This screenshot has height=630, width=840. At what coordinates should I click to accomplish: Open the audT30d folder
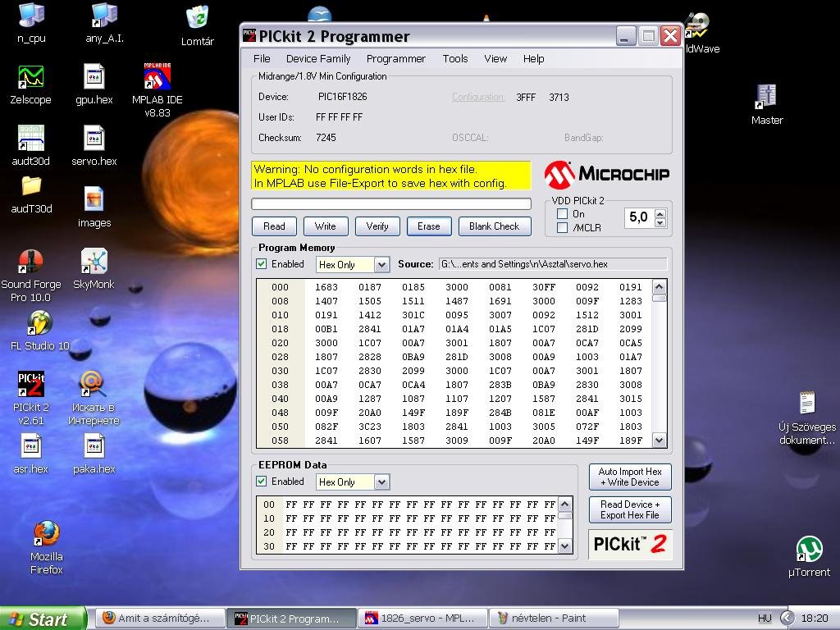pyautogui.click(x=32, y=195)
